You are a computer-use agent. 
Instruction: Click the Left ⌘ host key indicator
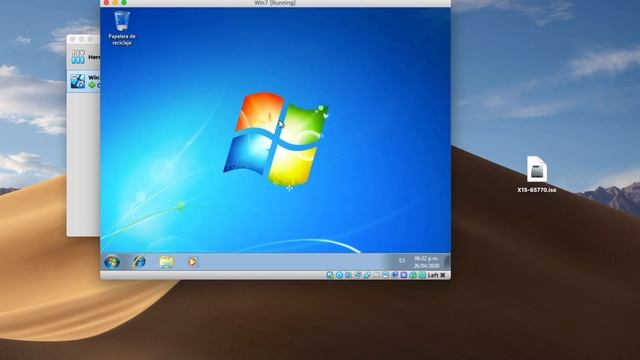[x=436, y=275]
